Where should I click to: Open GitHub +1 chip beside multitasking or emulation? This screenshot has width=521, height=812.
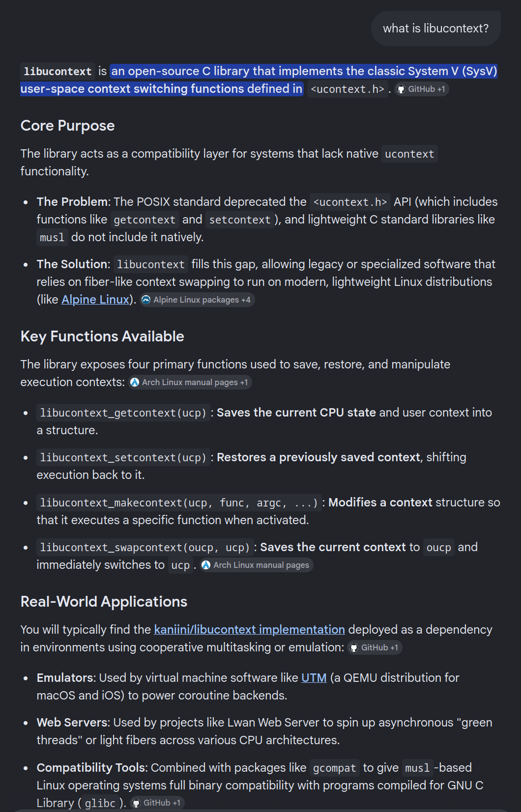coord(375,647)
